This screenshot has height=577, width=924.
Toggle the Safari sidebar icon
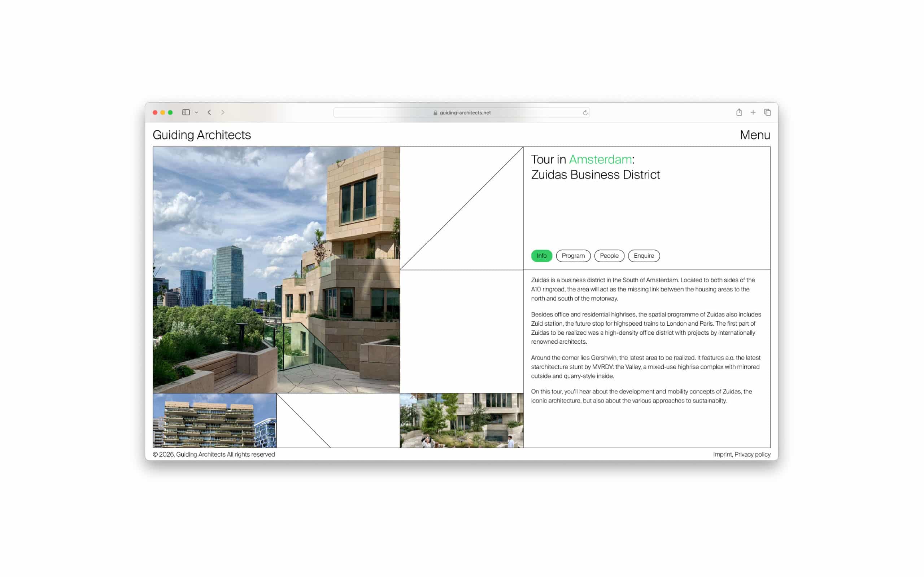(186, 112)
